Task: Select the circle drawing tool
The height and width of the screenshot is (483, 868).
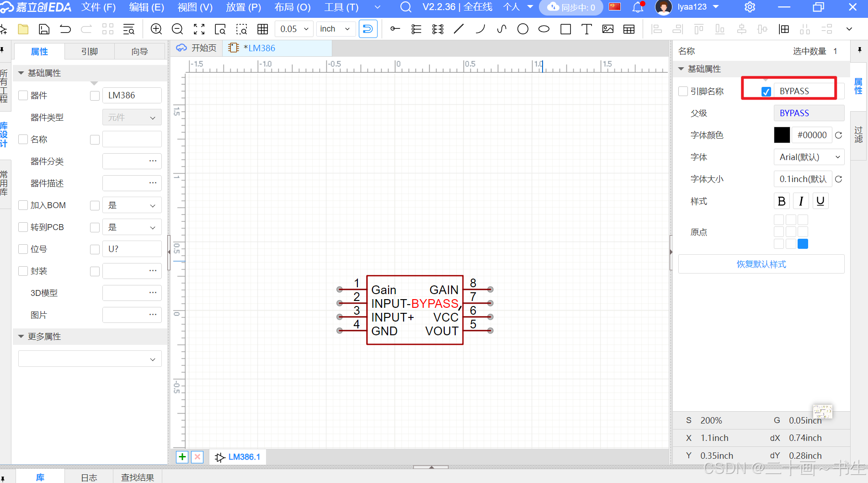Action: [x=523, y=29]
